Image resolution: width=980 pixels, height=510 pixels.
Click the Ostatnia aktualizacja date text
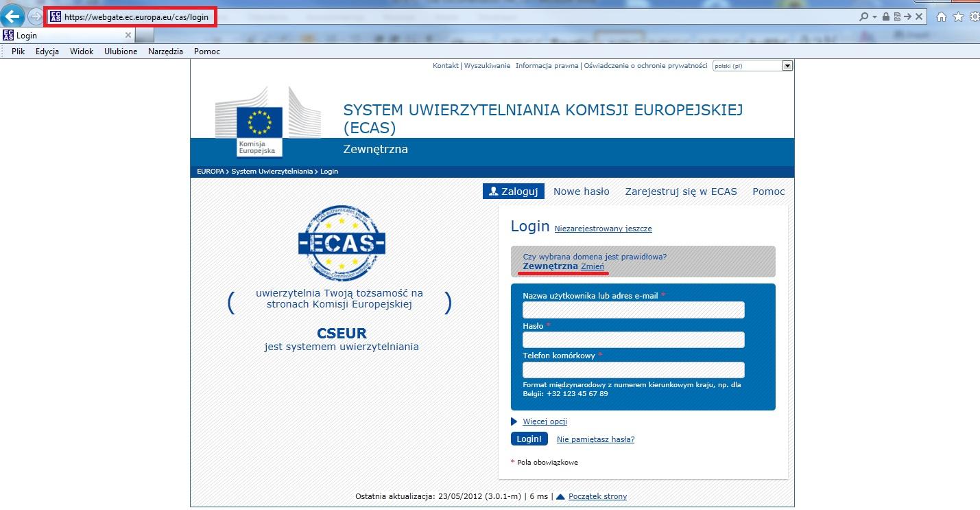(x=440, y=496)
